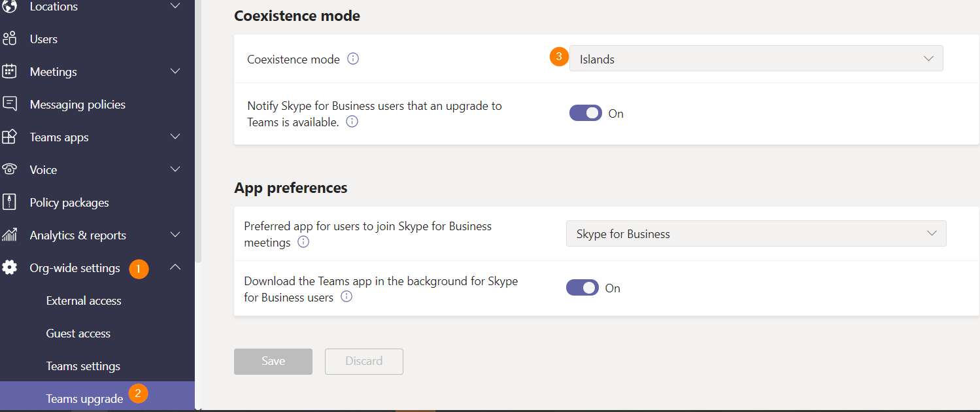This screenshot has width=980, height=412.
Task: Click the Org-wide settings label
Action: coord(75,268)
